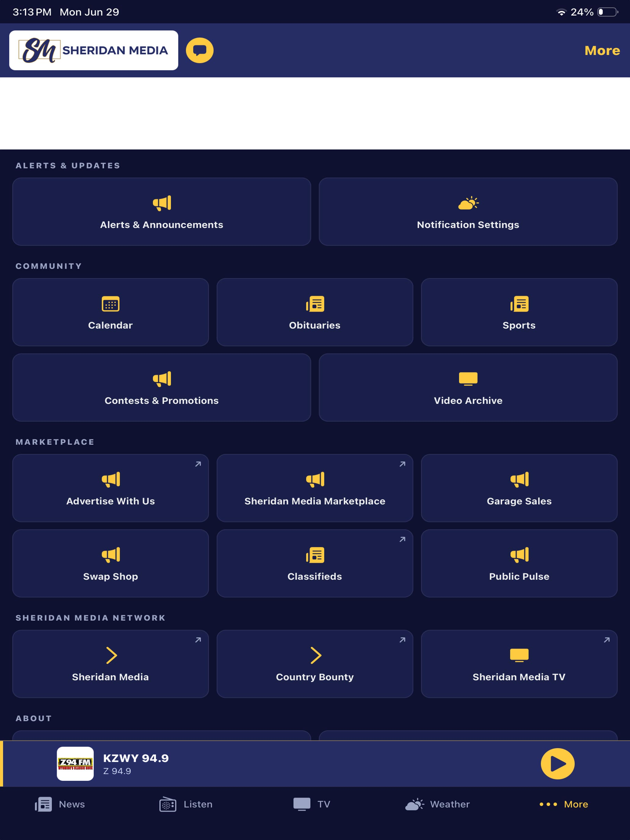
Task: Tap the yellow chat bubble icon
Action: coord(199,50)
